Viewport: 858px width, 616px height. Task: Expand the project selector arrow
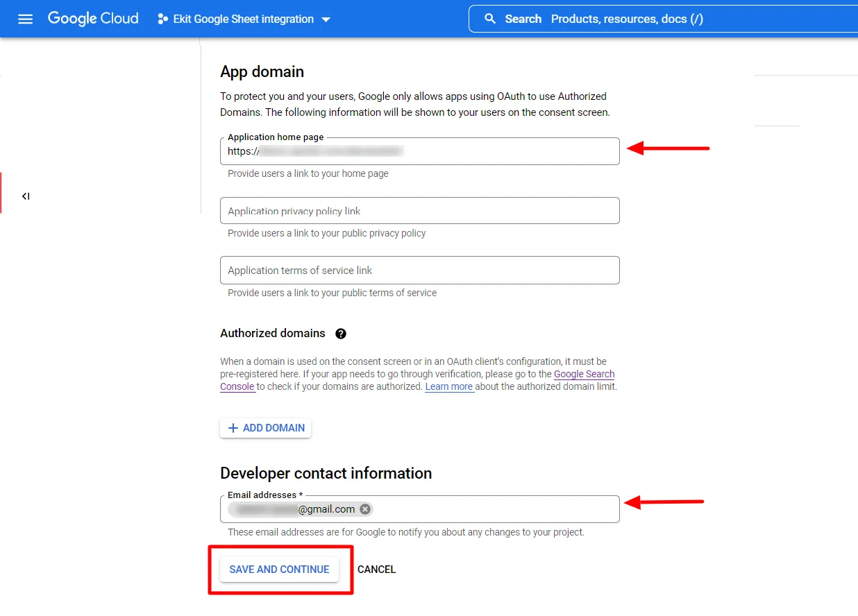326,19
